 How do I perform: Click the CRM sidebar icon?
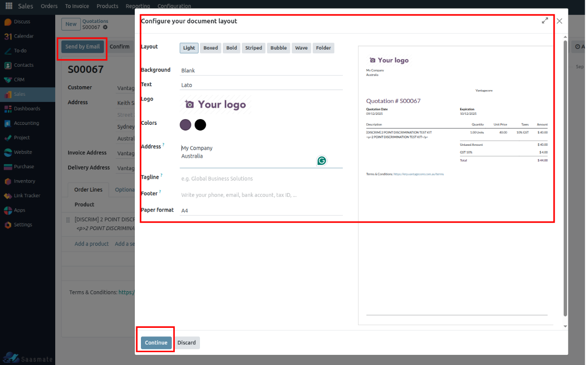(8, 80)
